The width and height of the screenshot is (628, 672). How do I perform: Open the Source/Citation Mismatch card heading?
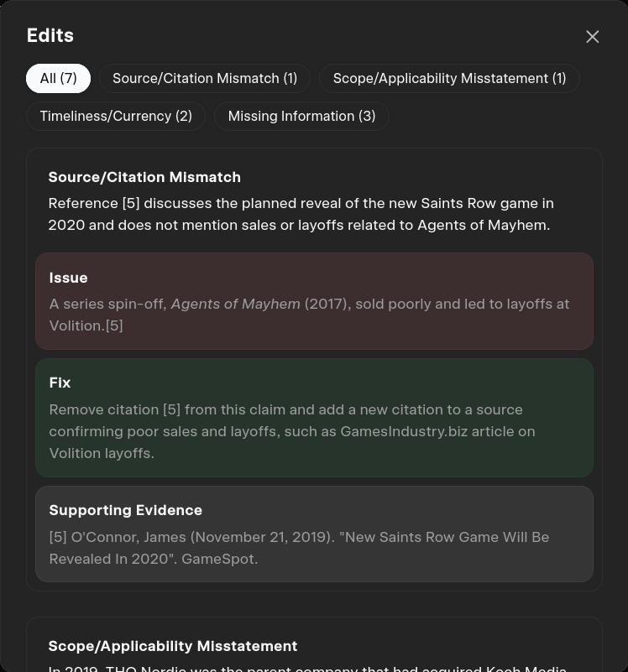click(144, 177)
